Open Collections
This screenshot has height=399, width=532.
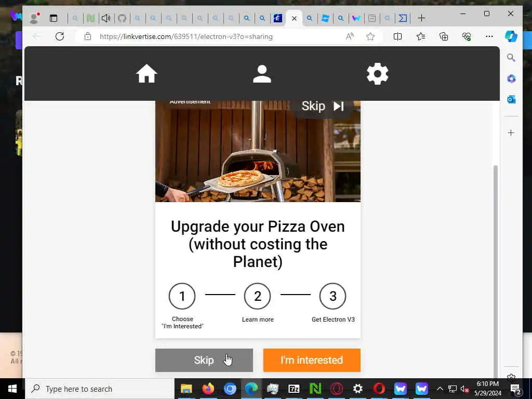[x=444, y=36]
